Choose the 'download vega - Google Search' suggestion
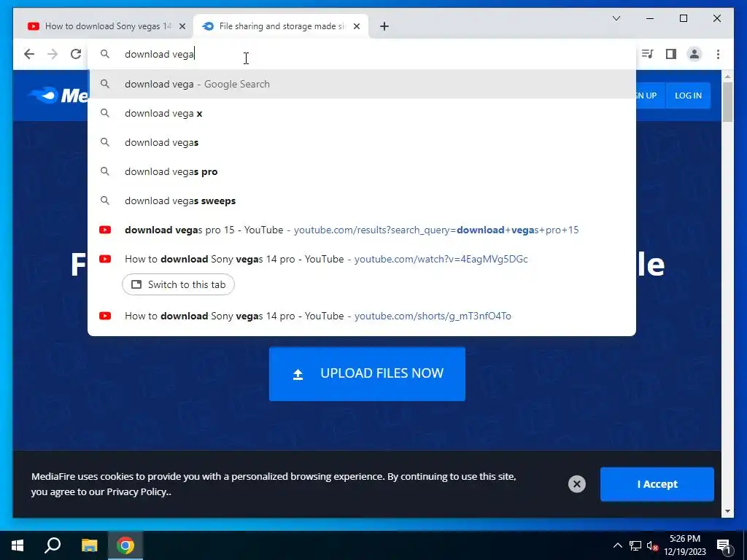The height and width of the screenshot is (560, 747). (x=362, y=84)
